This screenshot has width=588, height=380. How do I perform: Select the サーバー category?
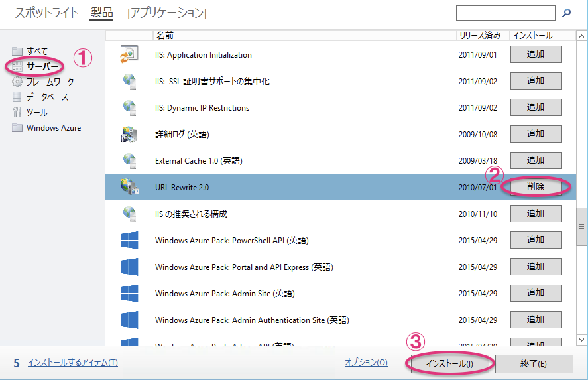(x=42, y=66)
